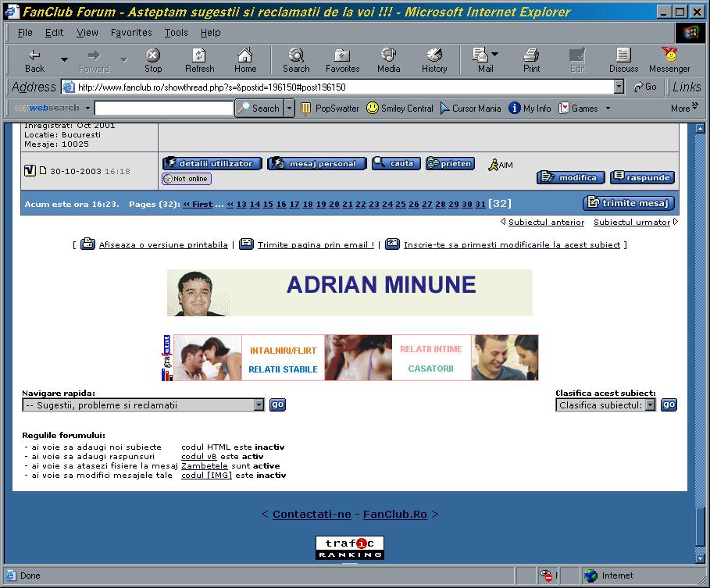Viewport: 710px width, 588px height.
Task: Open Cursor Mania
Action: (470, 109)
